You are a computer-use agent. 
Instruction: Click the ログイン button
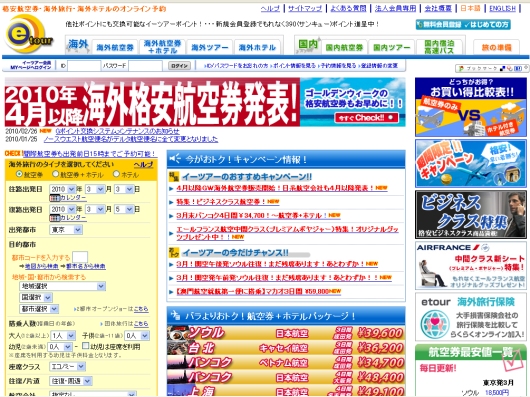tap(179, 66)
